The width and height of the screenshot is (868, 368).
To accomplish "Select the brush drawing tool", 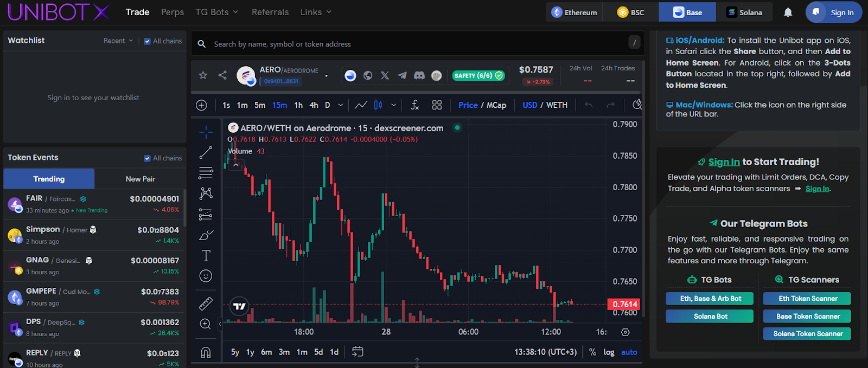I will coord(206,235).
